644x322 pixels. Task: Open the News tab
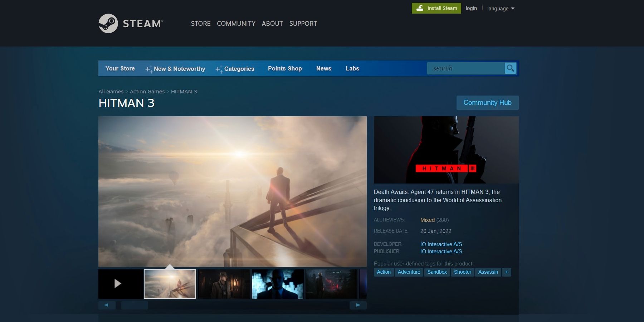tap(324, 68)
